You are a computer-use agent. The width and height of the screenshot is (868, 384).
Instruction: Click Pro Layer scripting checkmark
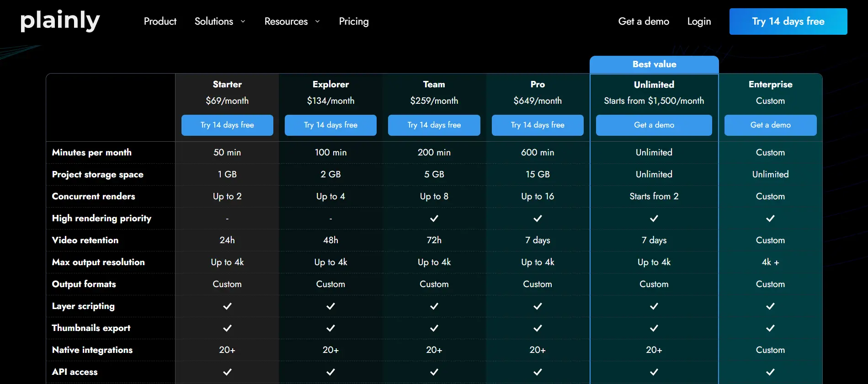pyautogui.click(x=538, y=306)
